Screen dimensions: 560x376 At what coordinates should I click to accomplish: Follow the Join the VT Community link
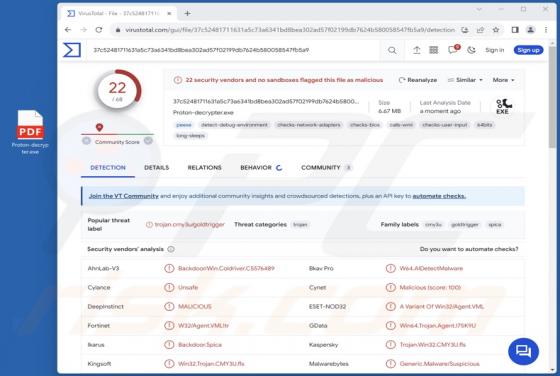(x=124, y=196)
